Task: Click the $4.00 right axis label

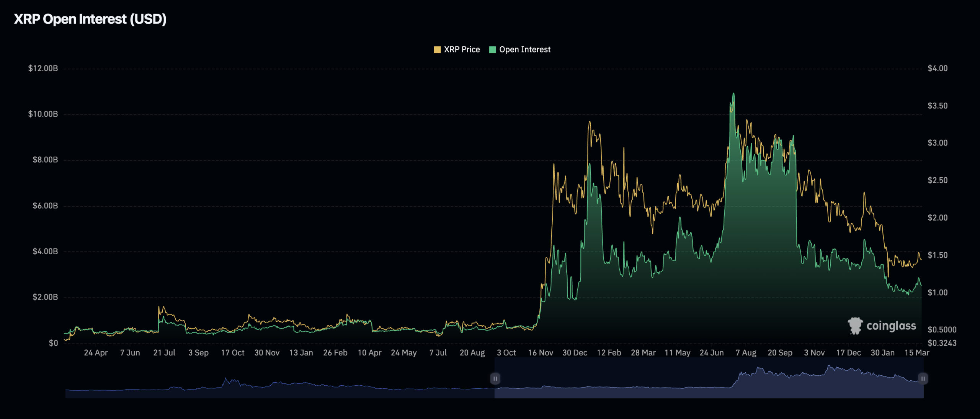Action: click(938, 69)
